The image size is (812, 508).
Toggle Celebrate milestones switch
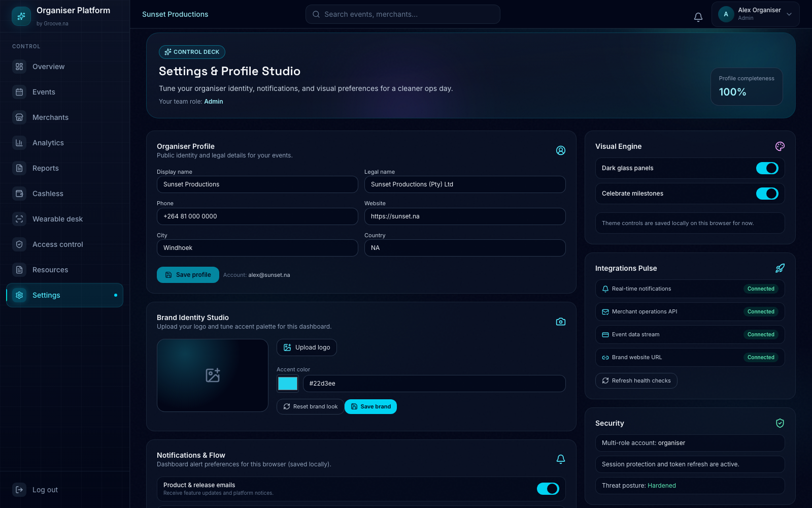[x=767, y=194]
